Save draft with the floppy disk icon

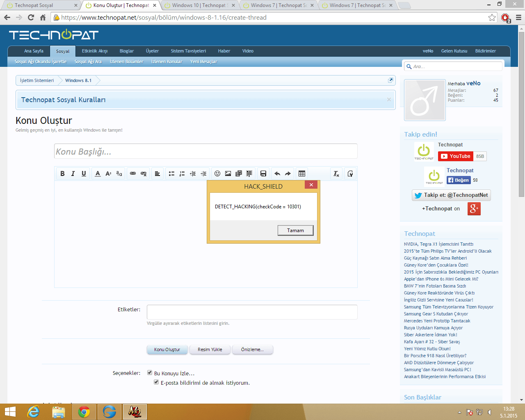point(263,173)
